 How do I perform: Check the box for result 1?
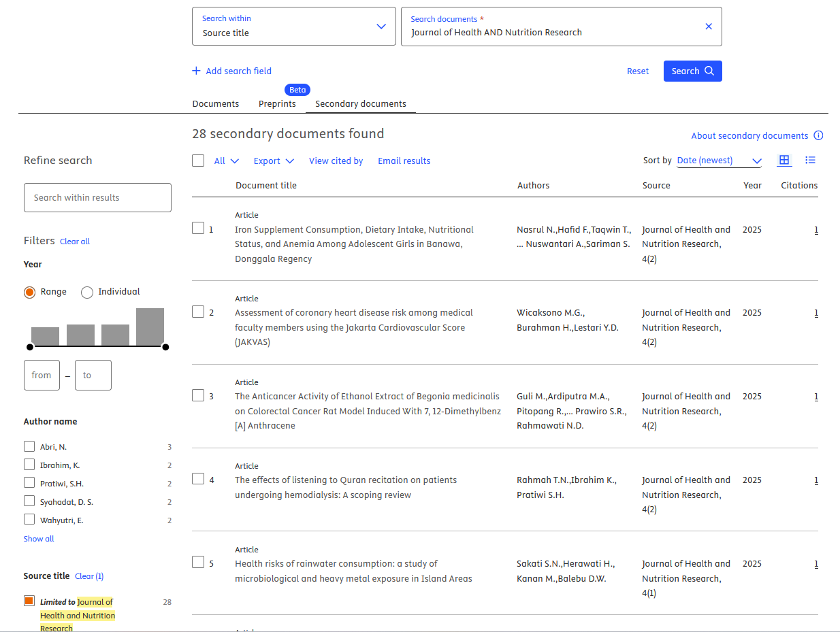point(198,228)
